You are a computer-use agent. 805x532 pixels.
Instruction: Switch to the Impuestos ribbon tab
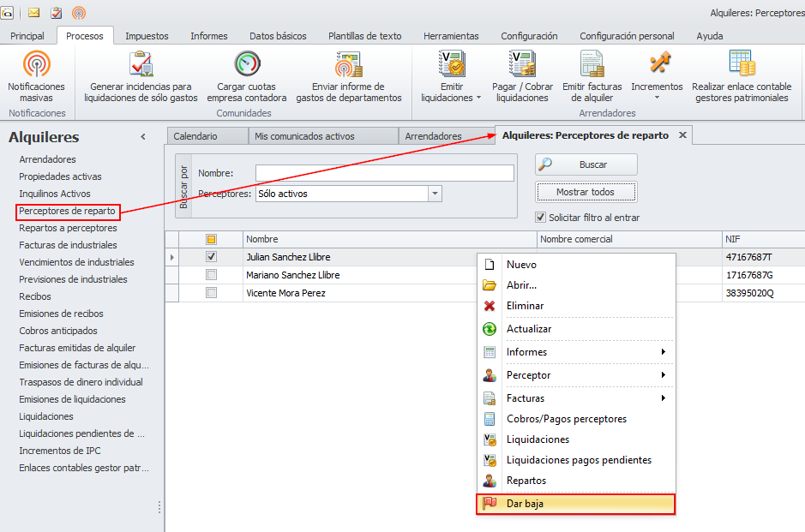pyautogui.click(x=147, y=36)
